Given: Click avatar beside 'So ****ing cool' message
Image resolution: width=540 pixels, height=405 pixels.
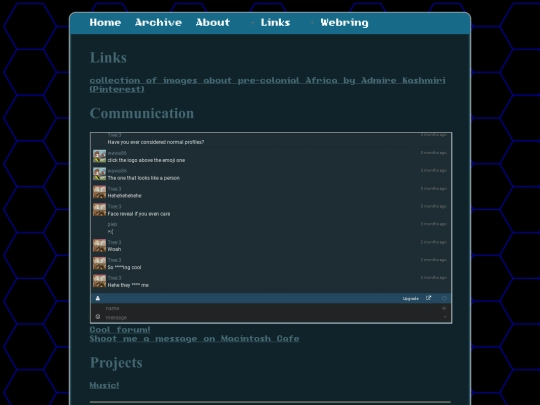Looking at the screenshot, I should (100, 263).
